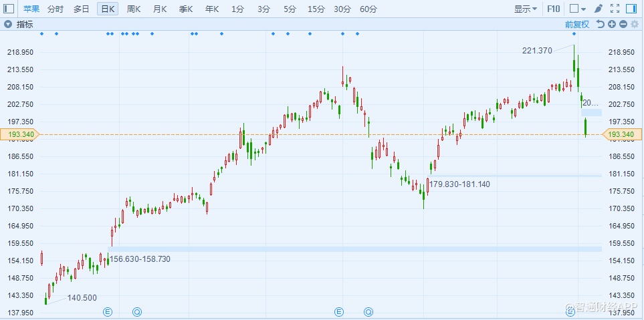Open the 前复权 adjustment selector

pyautogui.click(x=576, y=24)
